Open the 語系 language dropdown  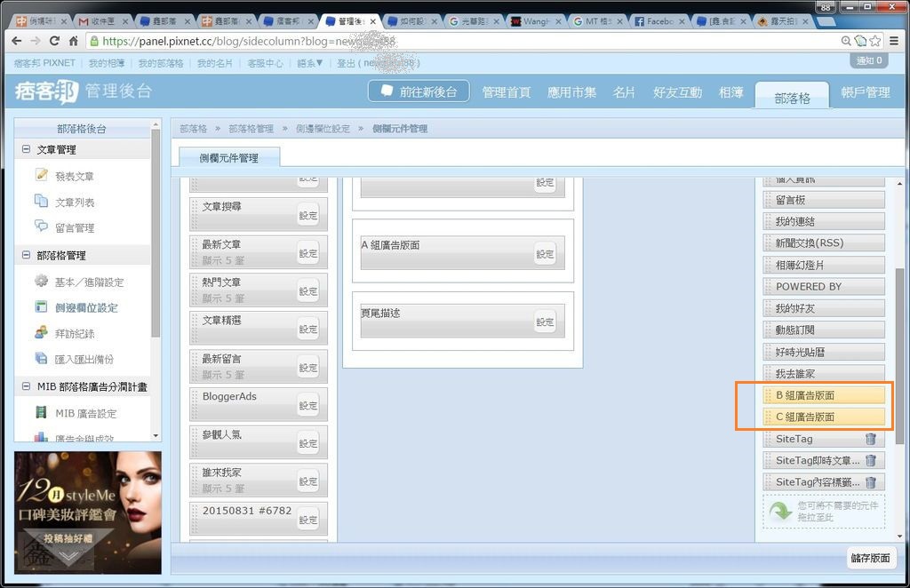(310, 63)
